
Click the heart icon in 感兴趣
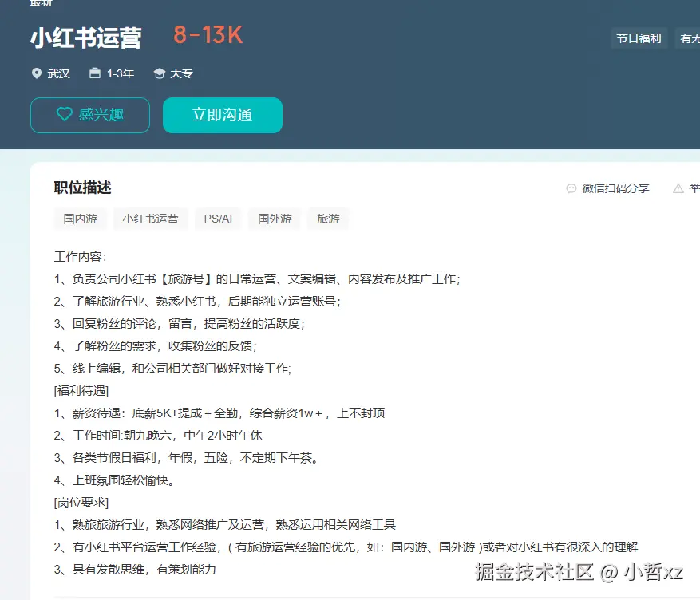coord(65,114)
